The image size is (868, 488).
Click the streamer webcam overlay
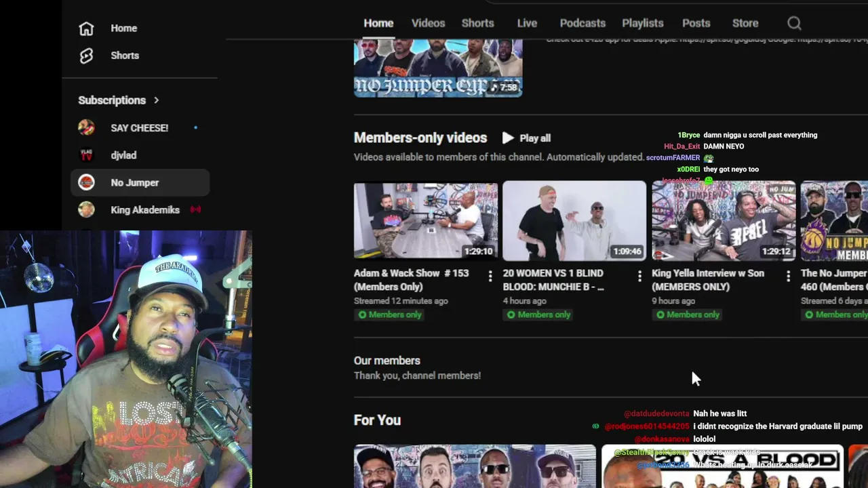126,359
